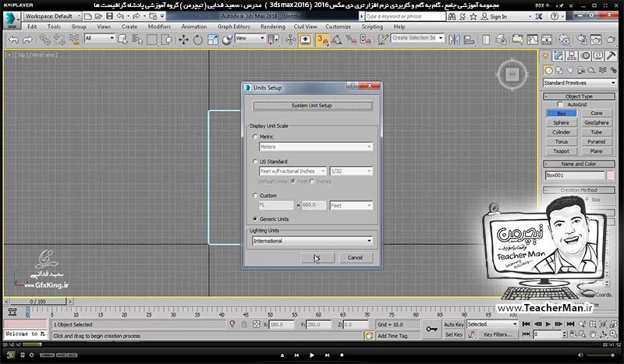Screen dimensions: 624x364
Task: Select the Select and Link tool
Action: point(44,40)
